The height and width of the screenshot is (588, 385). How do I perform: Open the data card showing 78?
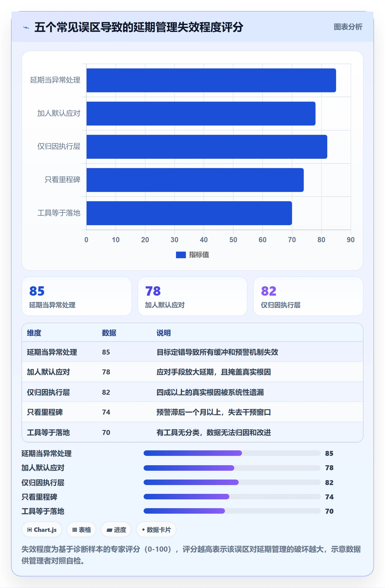click(193, 296)
